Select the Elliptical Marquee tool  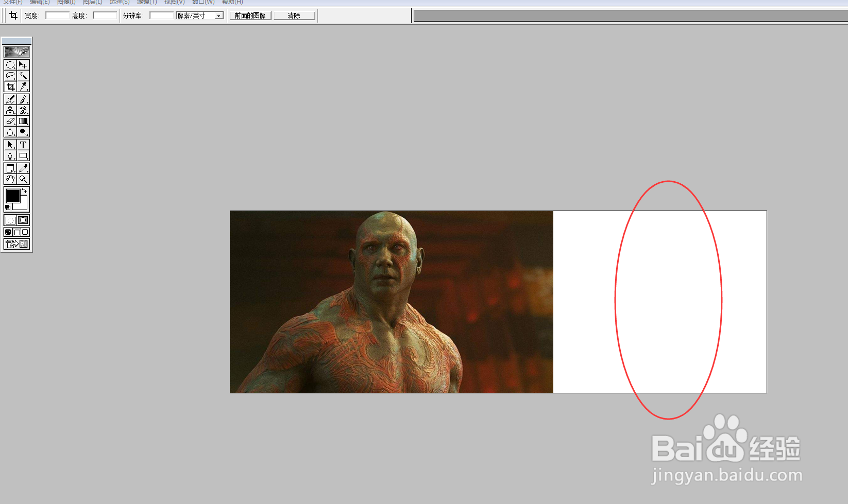[10, 65]
